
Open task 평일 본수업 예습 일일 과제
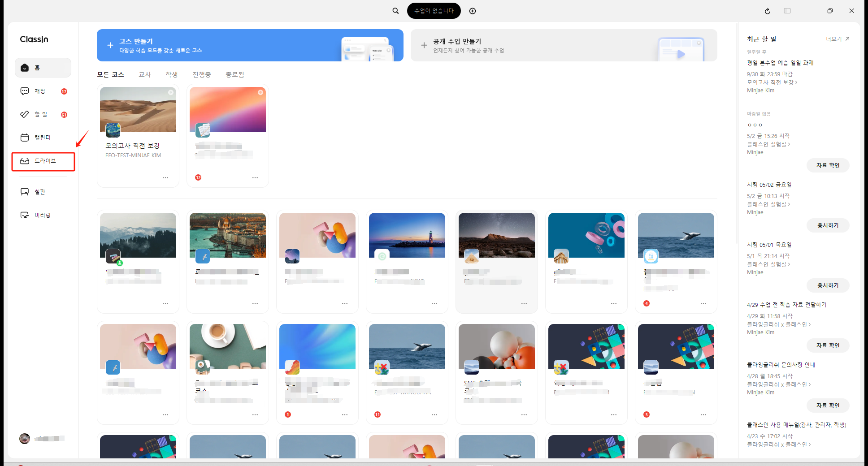click(780, 63)
